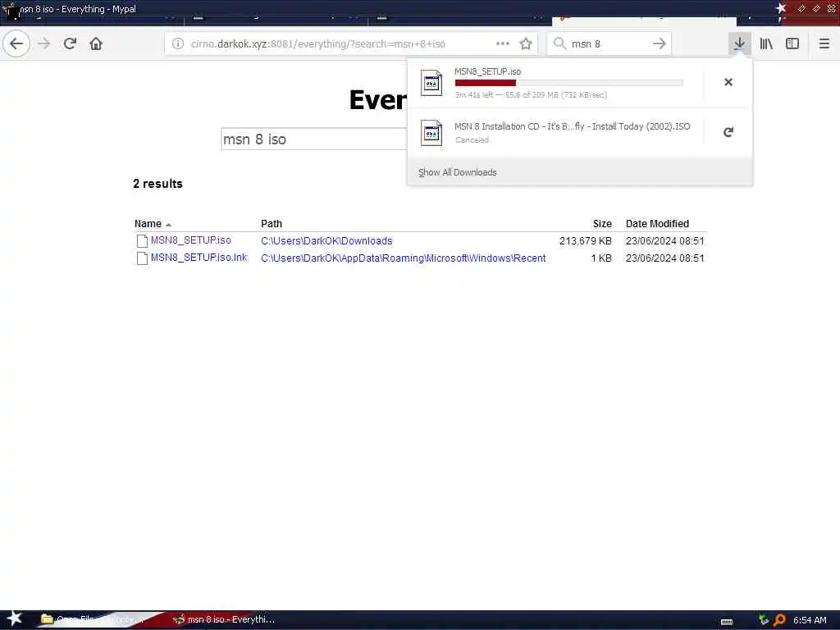Sort results by Path column
The width and height of the screenshot is (840, 630).
pyautogui.click(x=272, y=224)
